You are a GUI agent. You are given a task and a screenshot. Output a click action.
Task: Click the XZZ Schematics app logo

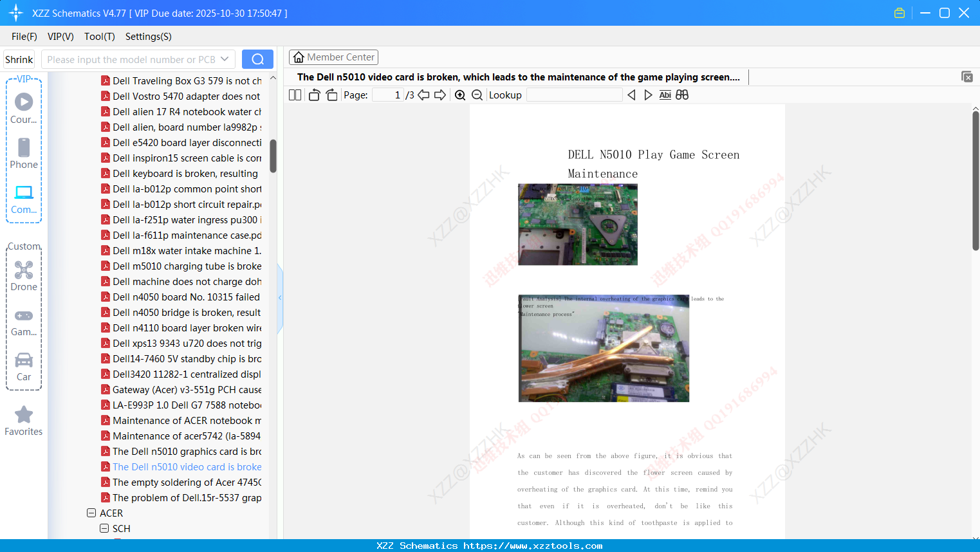coord(16,13)
